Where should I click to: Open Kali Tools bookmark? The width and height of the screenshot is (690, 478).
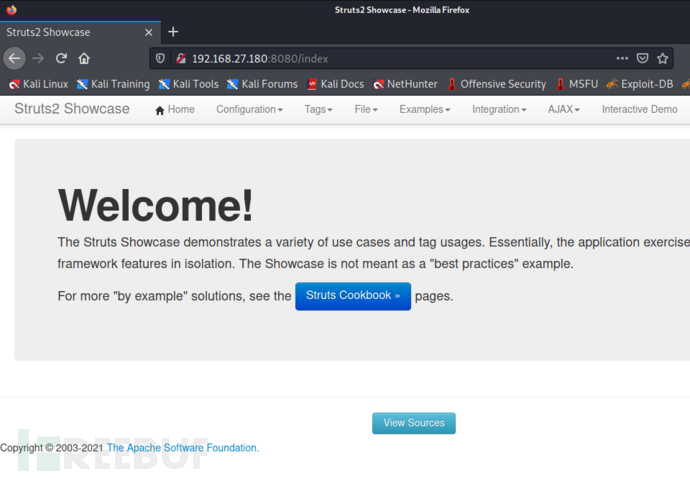pos(188,84)
